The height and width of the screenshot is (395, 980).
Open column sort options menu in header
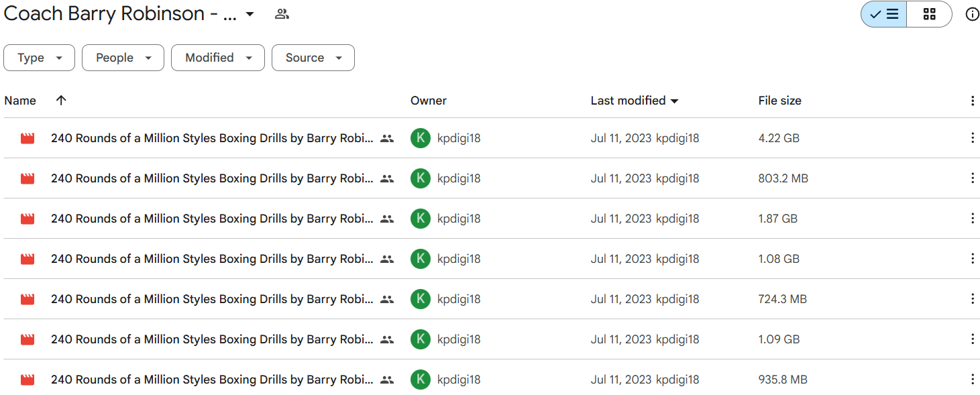coord(972,101)
